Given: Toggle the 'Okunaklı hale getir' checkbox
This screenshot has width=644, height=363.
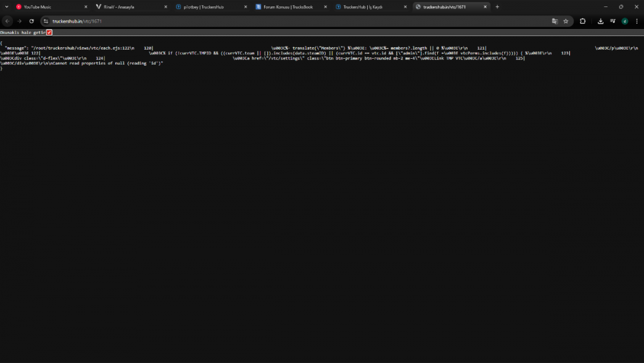Looking at the screenshot, I should (49, 32).
